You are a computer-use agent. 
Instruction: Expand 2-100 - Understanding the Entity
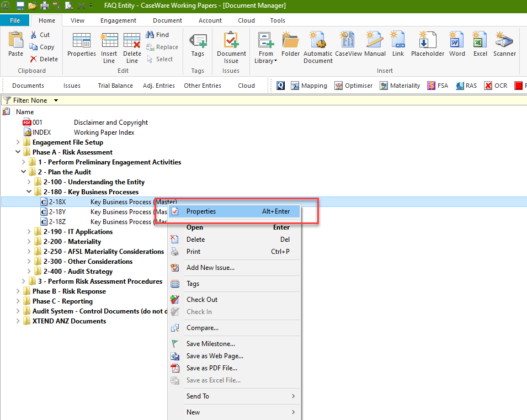coord(29,182)
